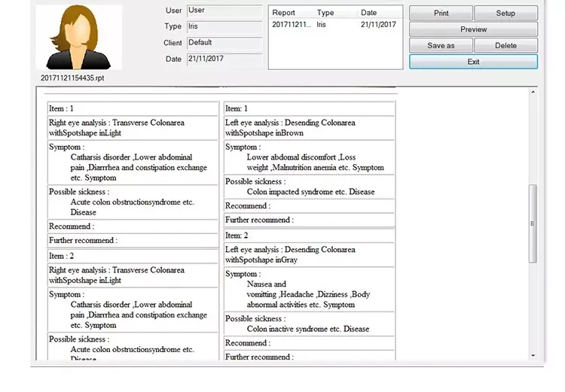565x392 pixels.
Task: Click the Type field containing Iris
Action: tap(224, 26)
